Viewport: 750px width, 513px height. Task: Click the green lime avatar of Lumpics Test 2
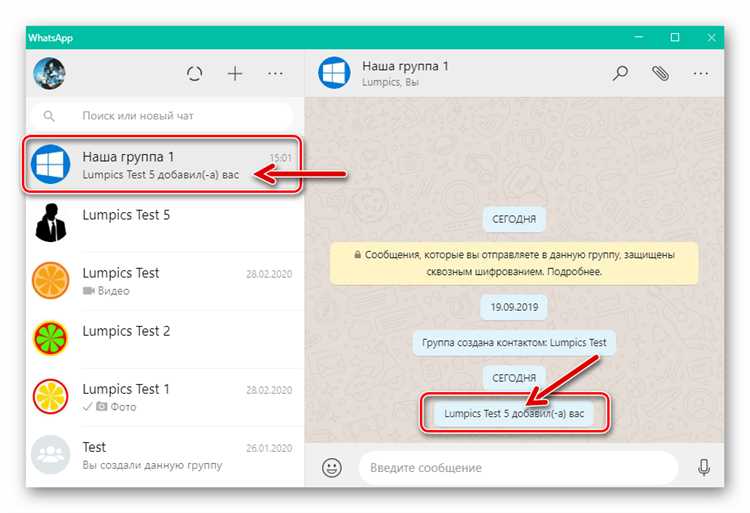pyautogui.click(x=50, y=338)
